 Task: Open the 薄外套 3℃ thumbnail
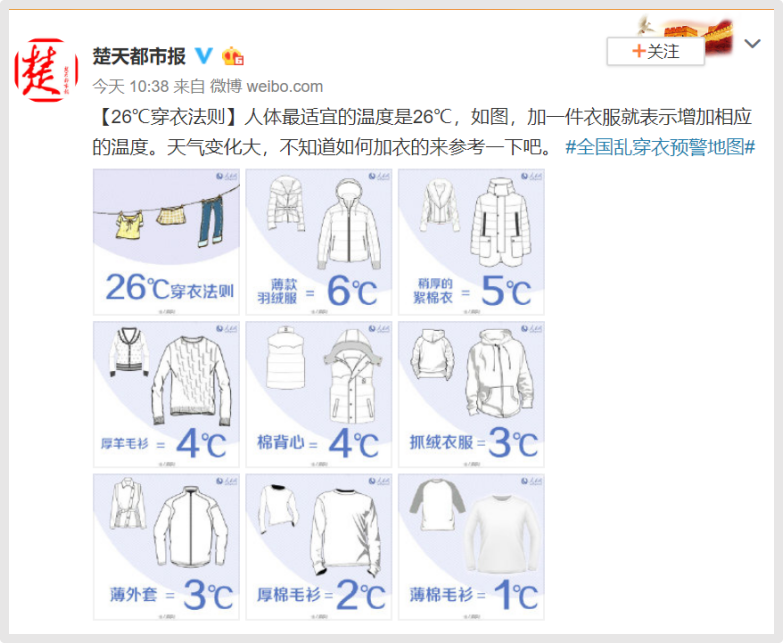(x=166, y=547)
